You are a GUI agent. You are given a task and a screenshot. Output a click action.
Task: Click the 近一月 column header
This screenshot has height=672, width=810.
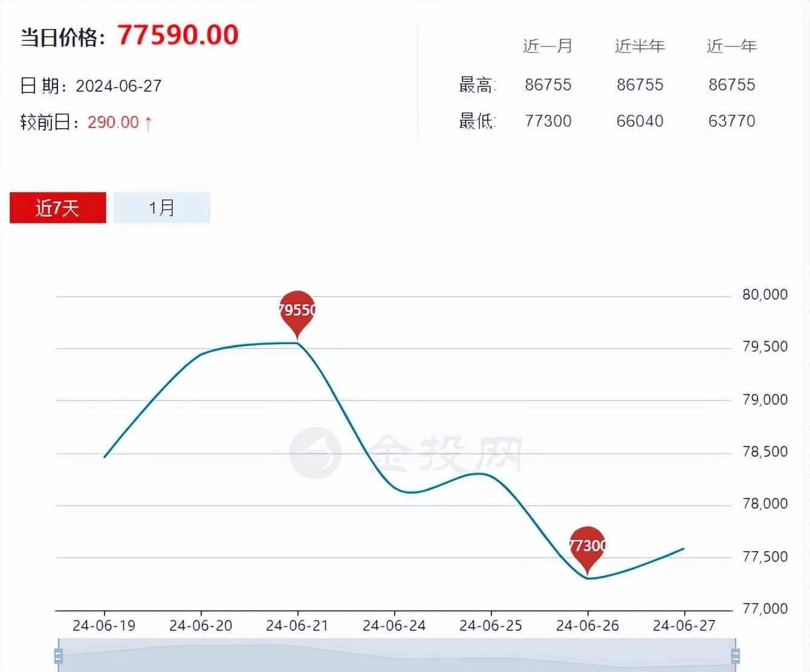[548, 46]
